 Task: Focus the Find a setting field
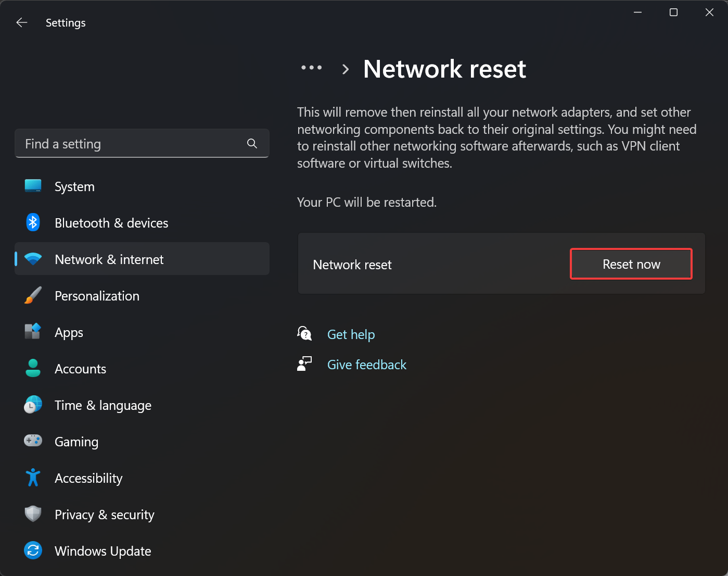(x=142, y=143)
